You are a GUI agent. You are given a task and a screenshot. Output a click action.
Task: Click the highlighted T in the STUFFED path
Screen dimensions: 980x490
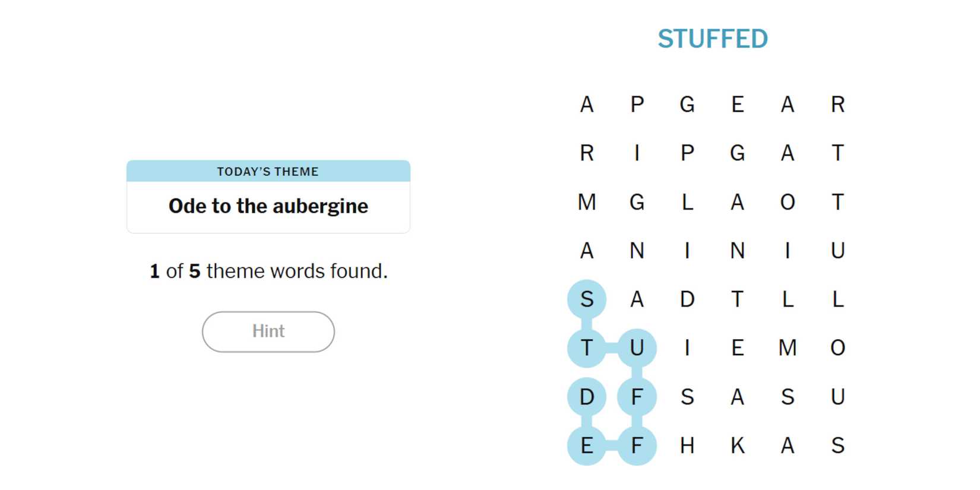click(587, 347)
